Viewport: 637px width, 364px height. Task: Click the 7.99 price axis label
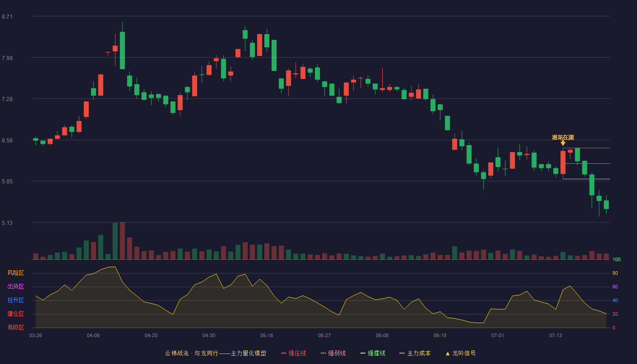[7, 58]
